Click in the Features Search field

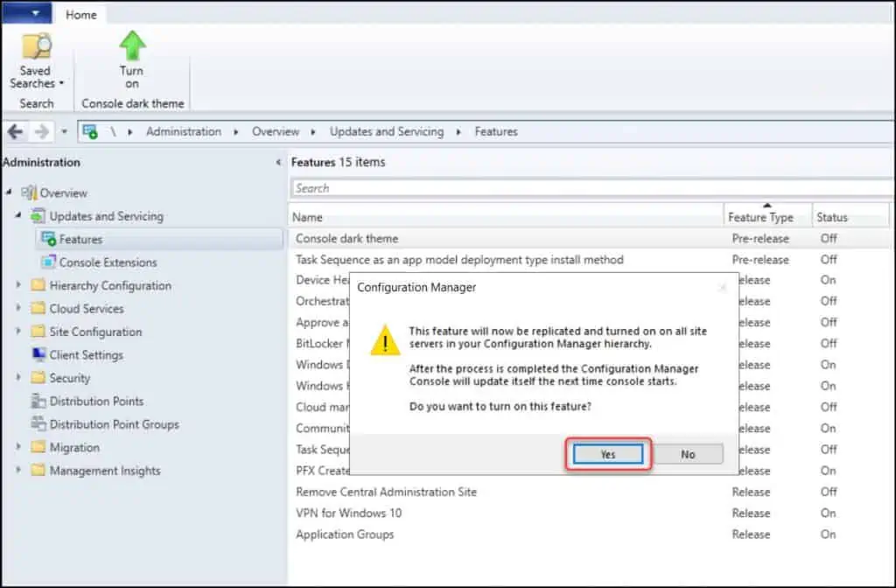pyautogui.click(x=592, y=189)
